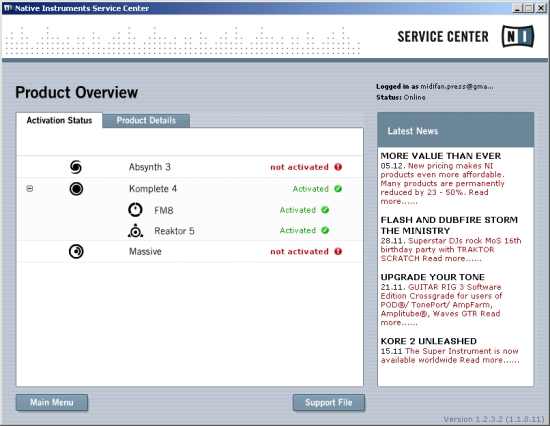Select the Absynth 3 product name
The height and width of the screenshot is (426, 550).
149,167
